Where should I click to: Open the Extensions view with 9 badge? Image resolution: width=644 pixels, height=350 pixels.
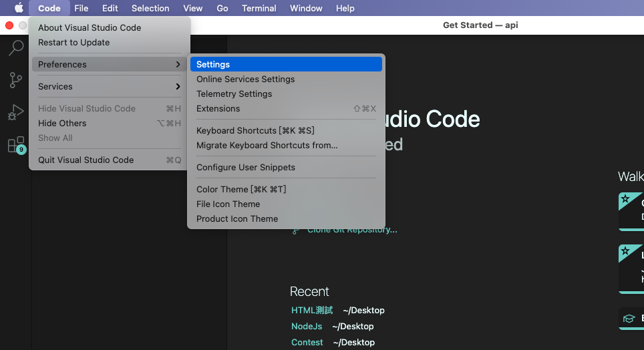[x=17, y=145]
